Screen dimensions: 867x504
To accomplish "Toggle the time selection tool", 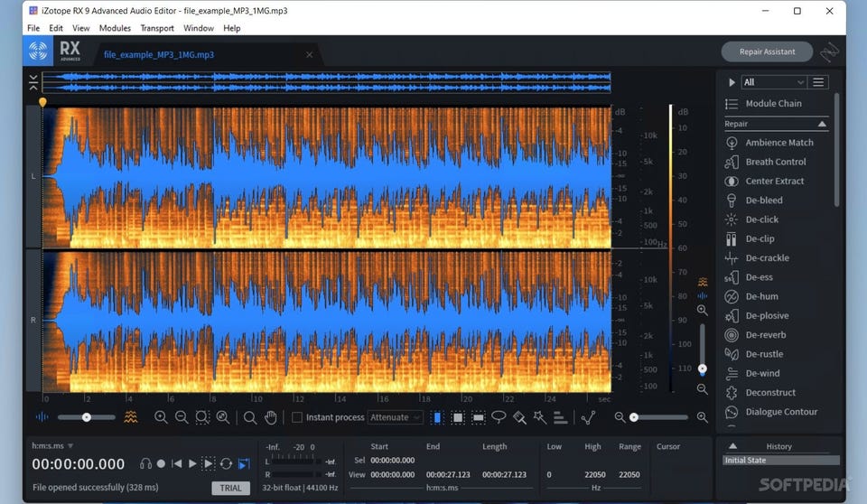I will coord(438,417).
